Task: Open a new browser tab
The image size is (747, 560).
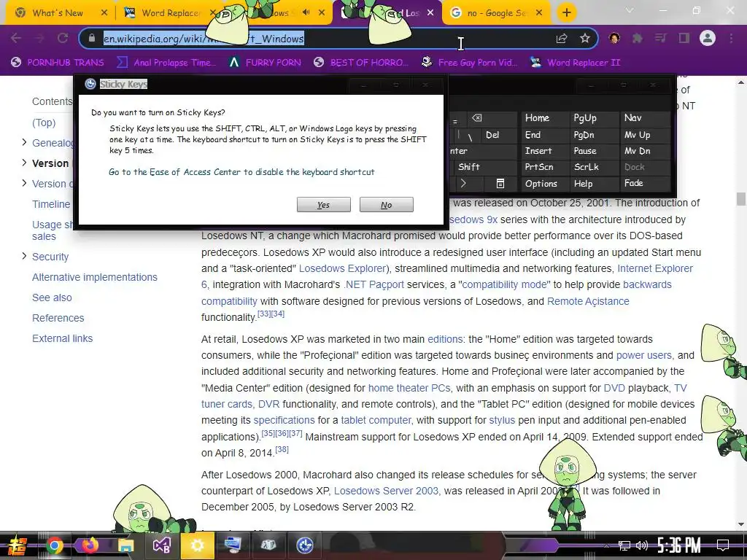Action: coord(566,13)
